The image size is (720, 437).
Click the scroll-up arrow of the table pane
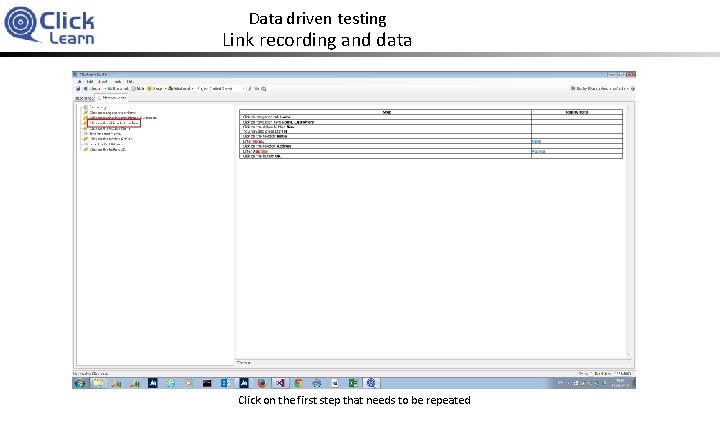[x=628, y=107]
